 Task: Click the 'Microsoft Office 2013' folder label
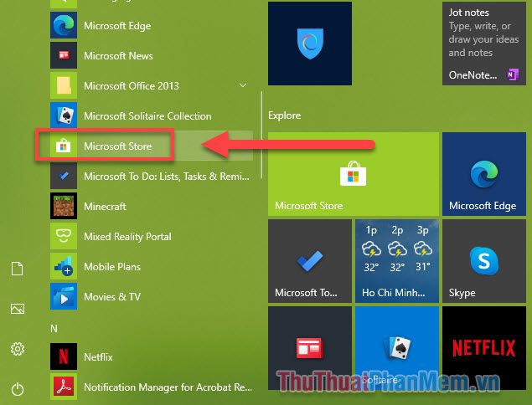[x=132, y=85]
